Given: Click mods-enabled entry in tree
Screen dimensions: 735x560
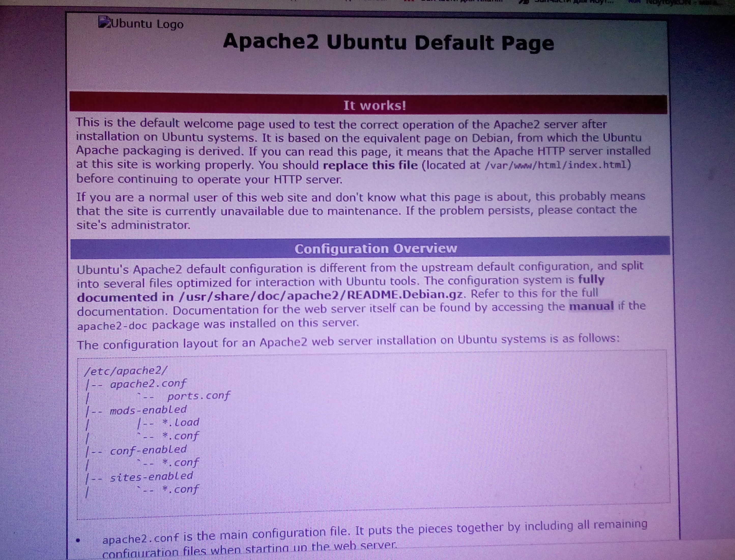Looking at the screenshot, I should click(148, 410).
